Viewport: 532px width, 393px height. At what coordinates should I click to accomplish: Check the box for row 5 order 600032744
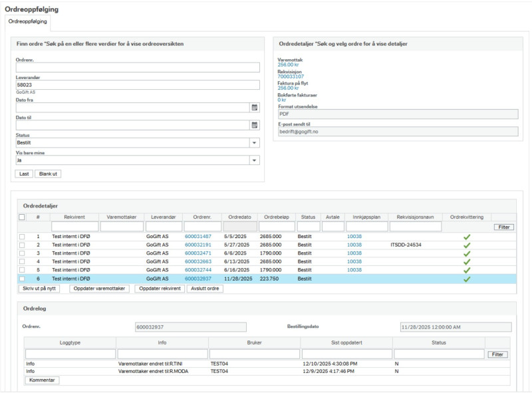(x=22, y=270)
